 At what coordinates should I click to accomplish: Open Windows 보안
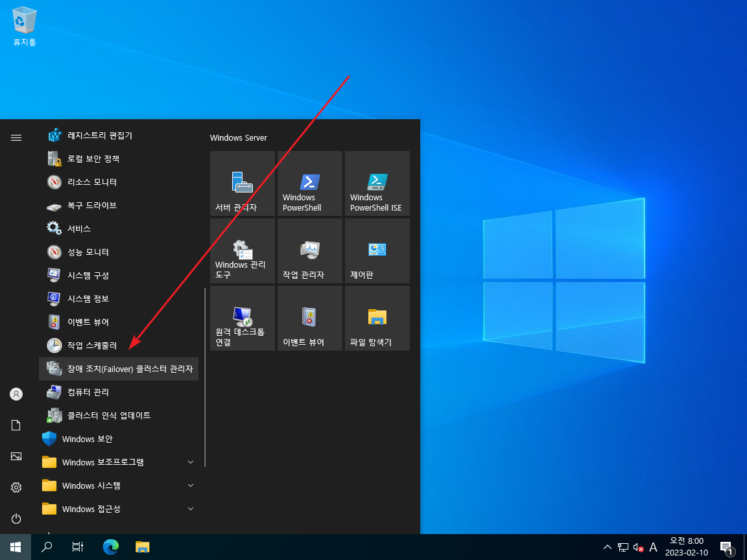pyautogui.click(x=119, y=439)
